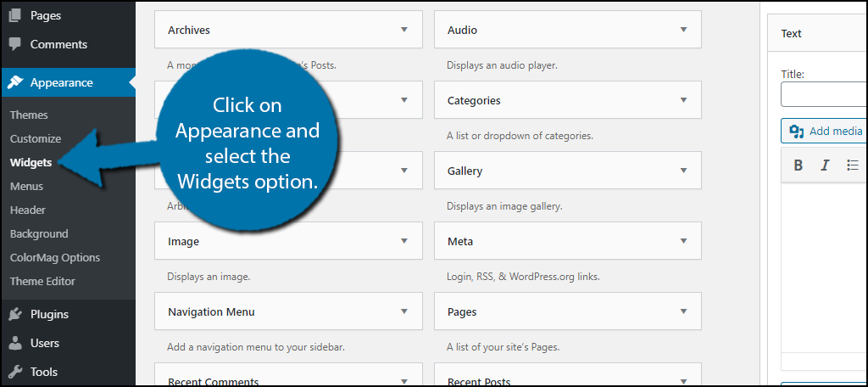Click the Pages widget title in widget list

pyautogui.click(x=462, y=311)
